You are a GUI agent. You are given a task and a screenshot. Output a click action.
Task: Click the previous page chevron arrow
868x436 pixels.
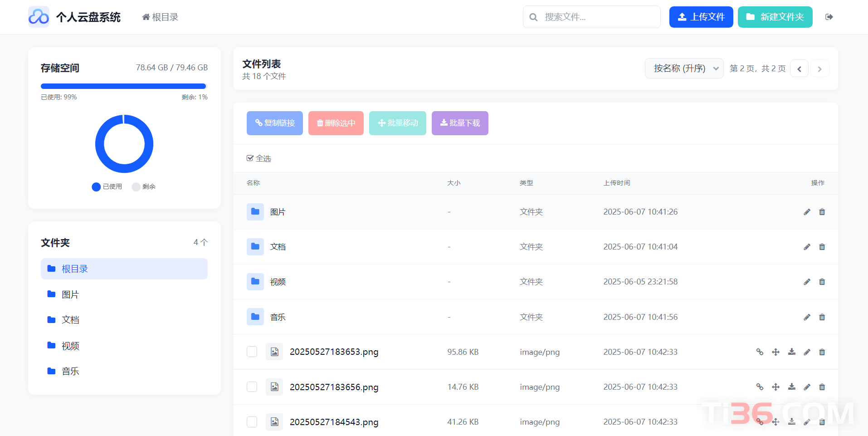(x=799, y=69)
